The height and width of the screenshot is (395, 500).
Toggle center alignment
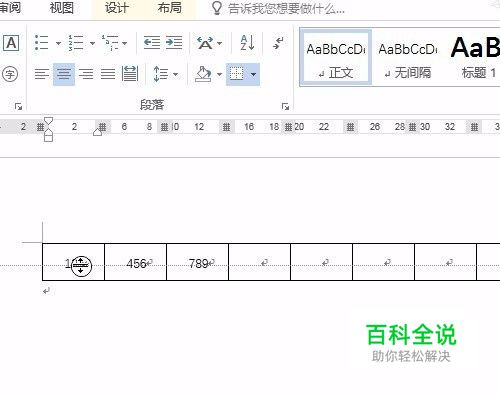tap(64, 74)
